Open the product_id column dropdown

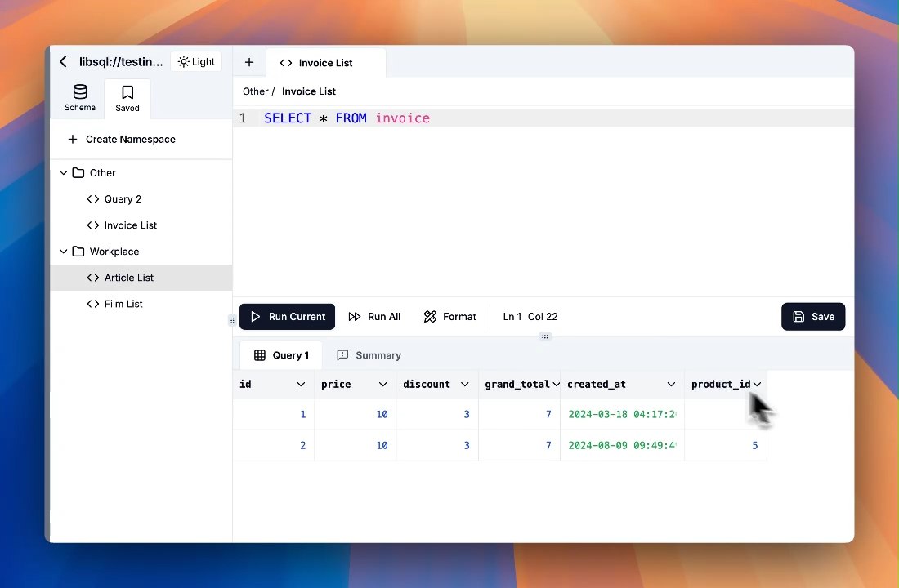(x=757, y=384)
